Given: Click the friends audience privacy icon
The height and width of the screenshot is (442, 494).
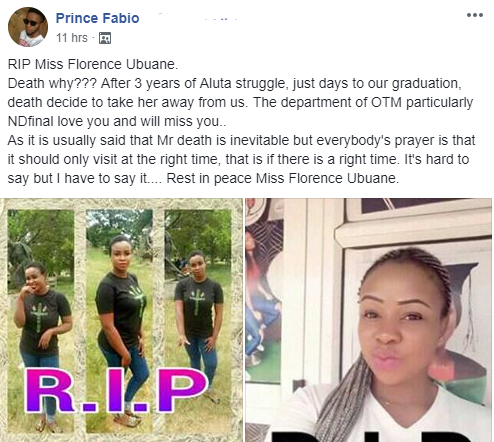Looking at the screenshot, I should tap(105, 38).
